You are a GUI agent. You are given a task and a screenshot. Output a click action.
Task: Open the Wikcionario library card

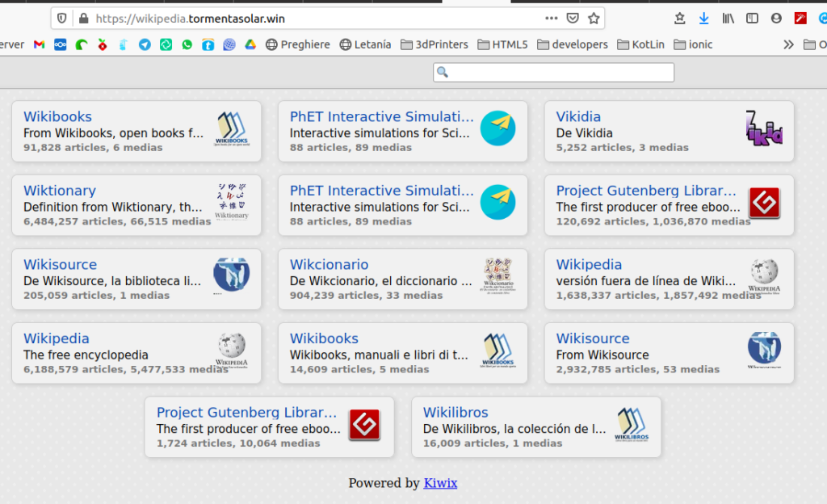[x=402, y=279]
